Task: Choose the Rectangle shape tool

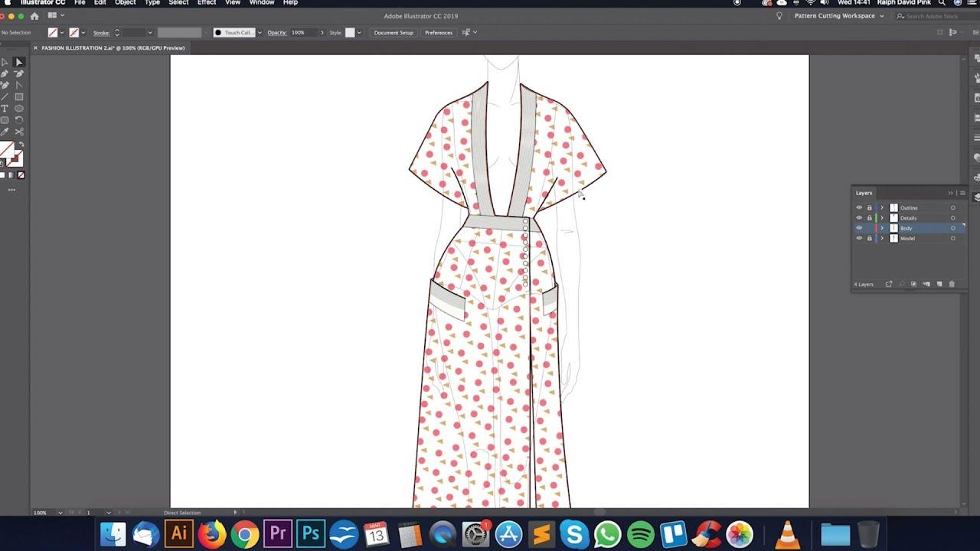Action: (18, 96)
